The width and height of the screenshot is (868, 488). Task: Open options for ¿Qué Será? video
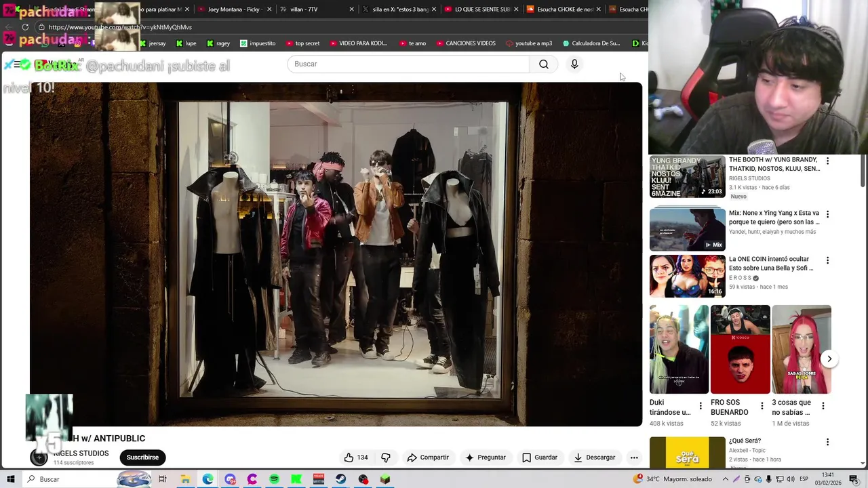pyautogui.click(x=827, y=442)
